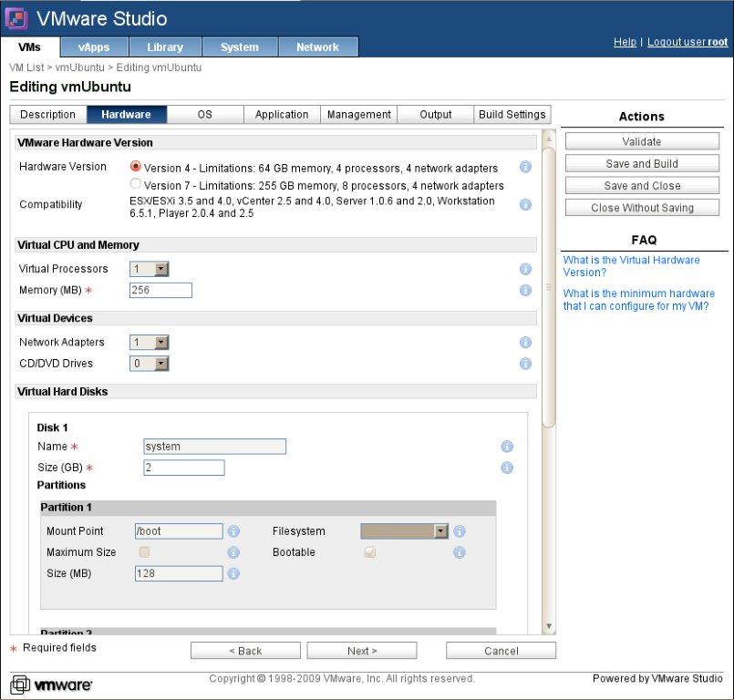
Task: Open info icon for Compatibility
Action: coord(526,204)
